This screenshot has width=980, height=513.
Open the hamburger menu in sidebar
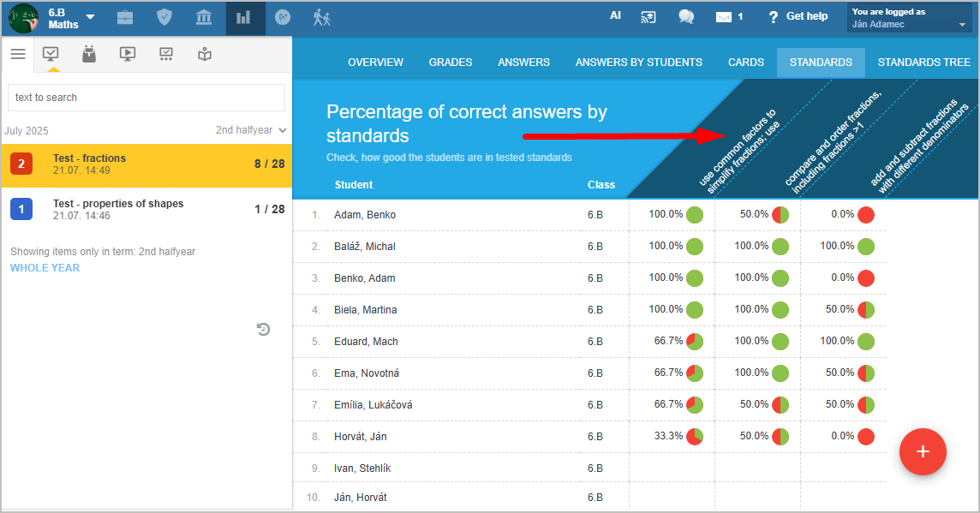tap(18, 54)
